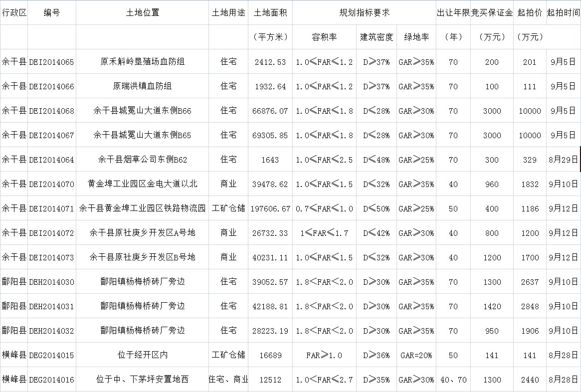Image resolution: width=581 pixels, height=392 pixels.
Task: Select the D≤48% cell
Action: pos(377,160)
